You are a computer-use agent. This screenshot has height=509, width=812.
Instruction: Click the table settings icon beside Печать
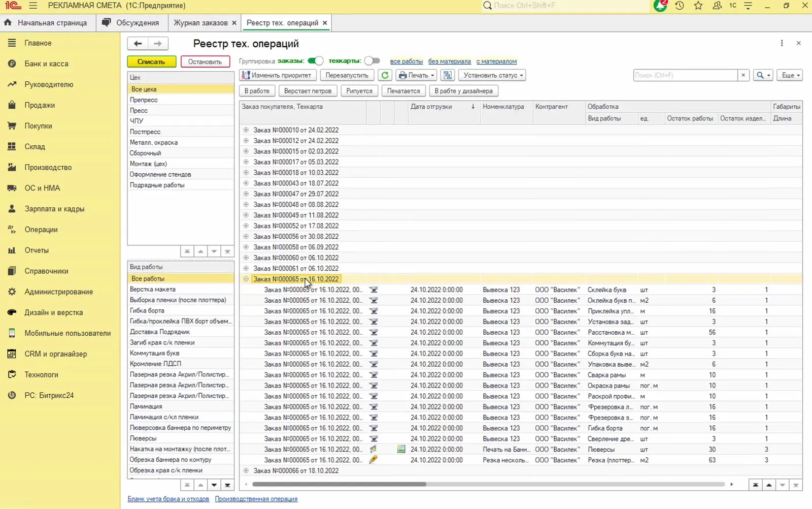point(448,75)
